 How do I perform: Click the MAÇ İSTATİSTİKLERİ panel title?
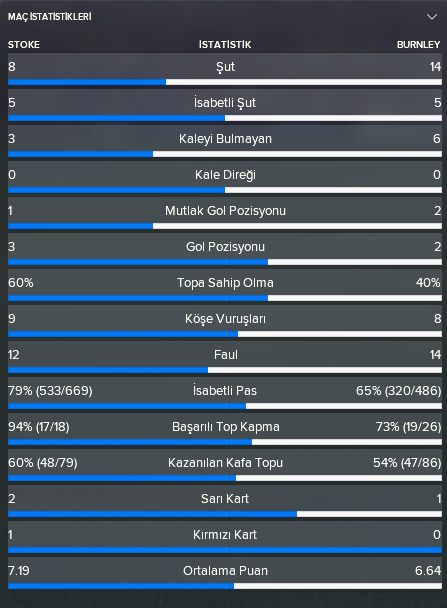[50, 17]
